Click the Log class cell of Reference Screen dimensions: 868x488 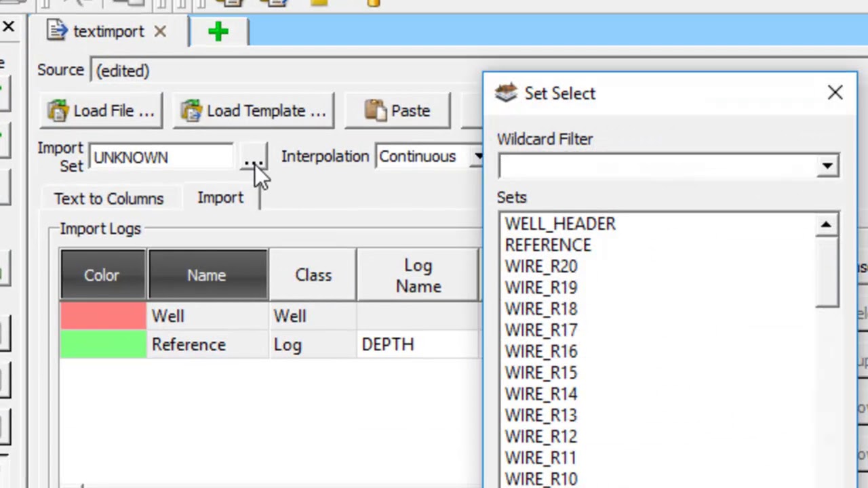tap(313, 344)
